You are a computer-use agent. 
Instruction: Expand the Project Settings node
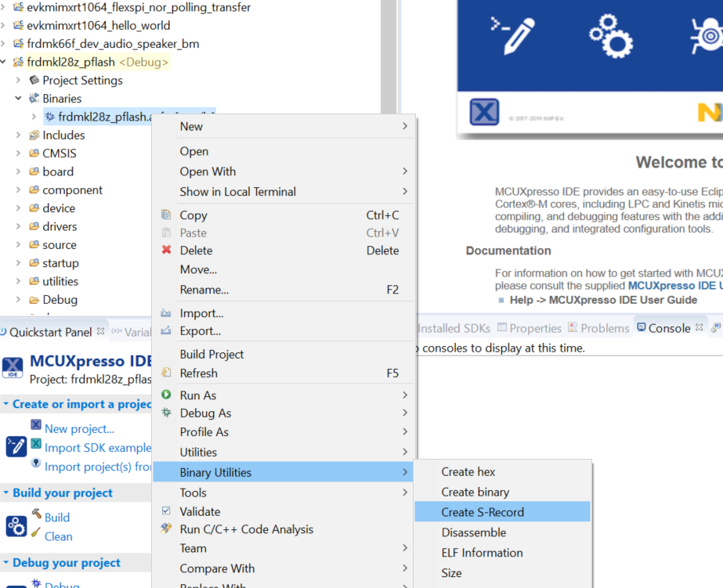[19, 80]
